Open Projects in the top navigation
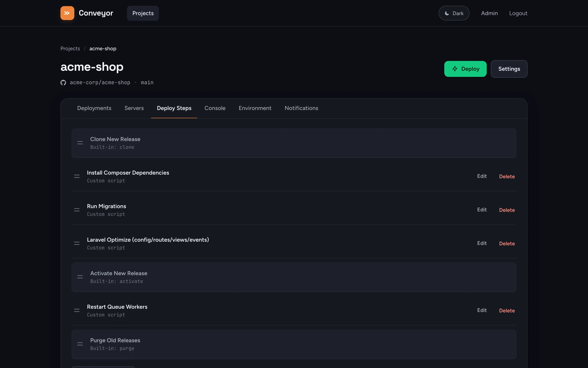 tap(143, 13)
